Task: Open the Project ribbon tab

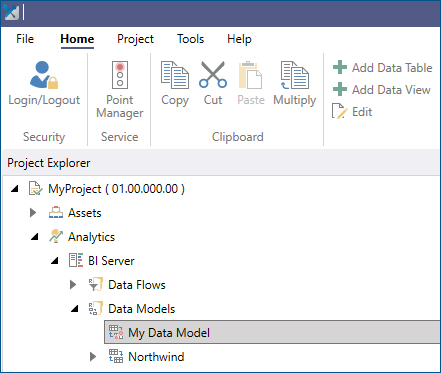Action: pyautogui.click(x=135, y=39)
